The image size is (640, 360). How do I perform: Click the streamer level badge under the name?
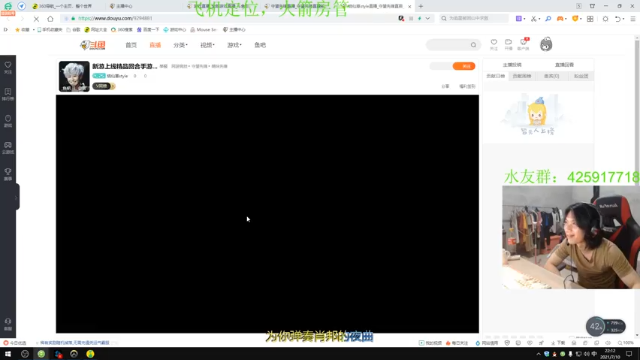(104, 86)
